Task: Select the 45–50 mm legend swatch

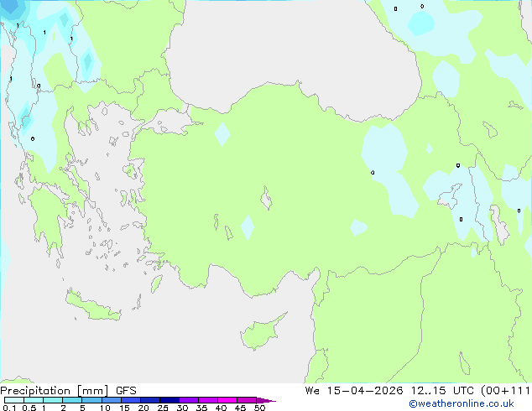Action: pyautogui.click(x=247, y=400)
